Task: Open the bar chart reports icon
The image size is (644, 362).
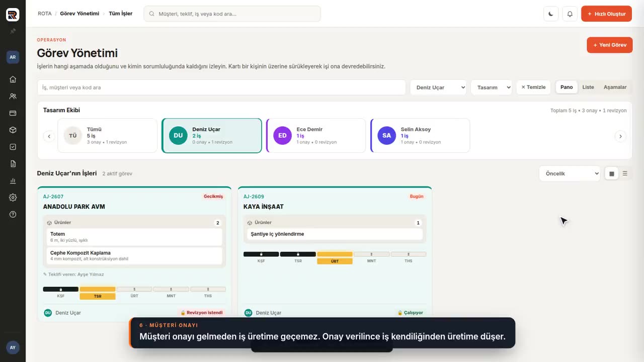Action: [x=13, y=181]
